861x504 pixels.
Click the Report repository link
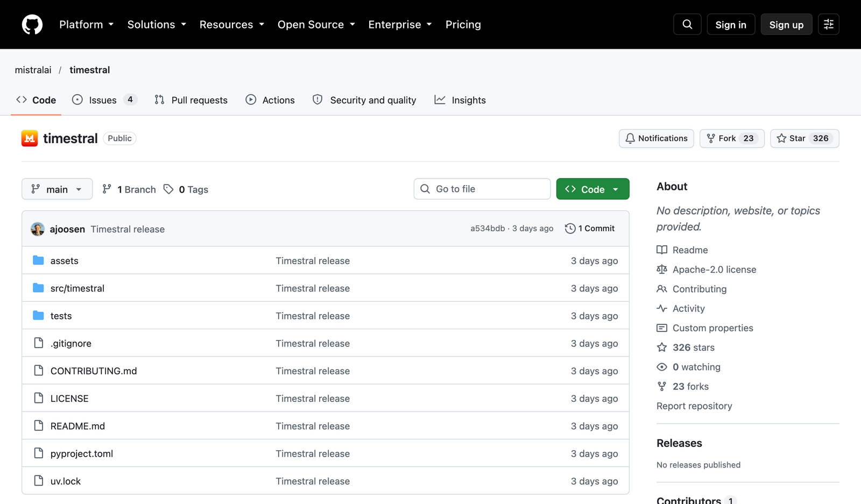point(694,406)
